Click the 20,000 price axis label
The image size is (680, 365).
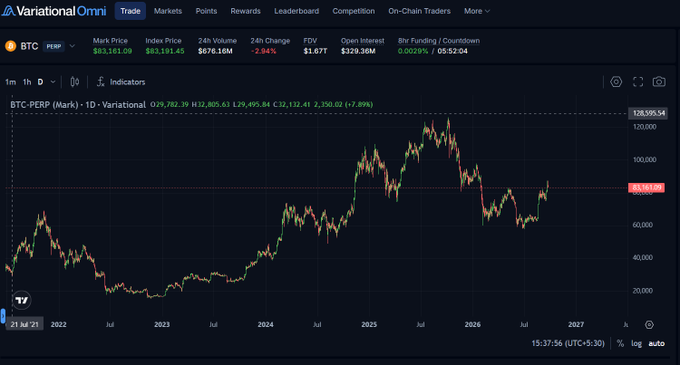pyautogui.click(x=642, y=291)
